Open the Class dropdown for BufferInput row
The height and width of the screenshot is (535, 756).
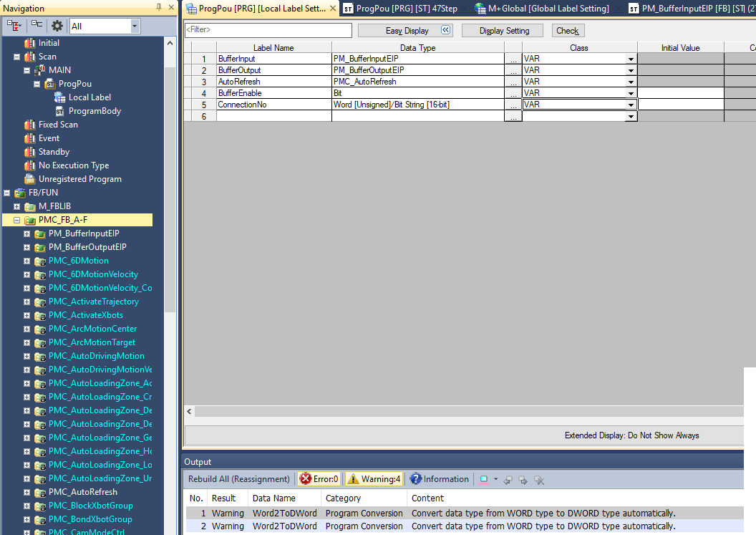point(631,59)
